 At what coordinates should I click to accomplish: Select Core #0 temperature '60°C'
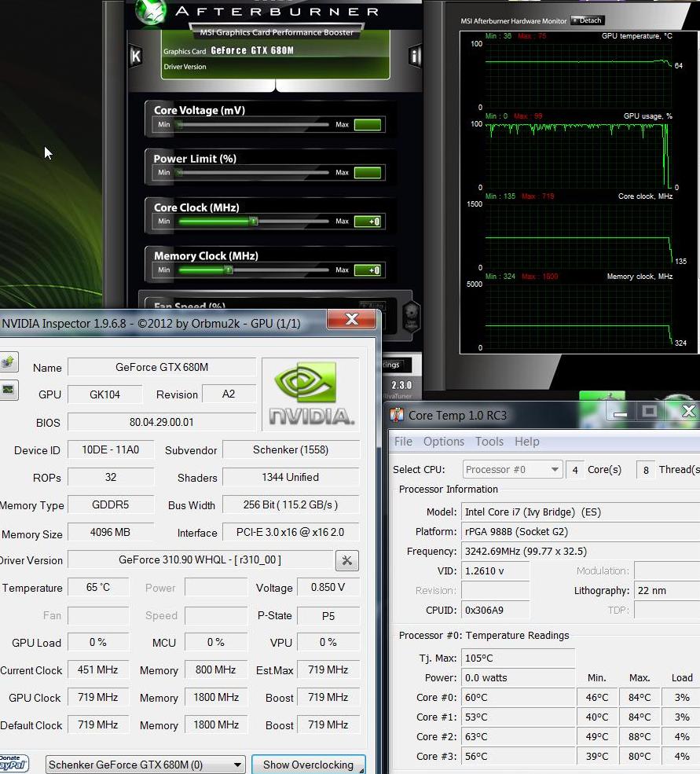[519, 698]
